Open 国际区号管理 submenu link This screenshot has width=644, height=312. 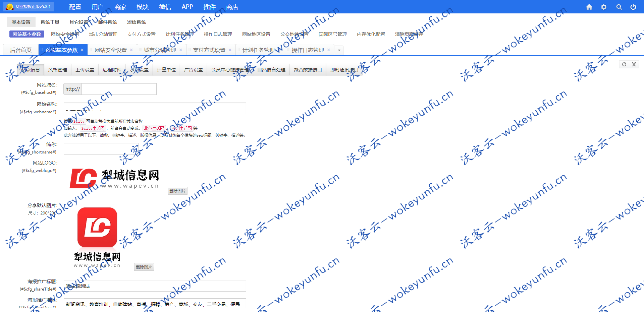coord(333,34)
